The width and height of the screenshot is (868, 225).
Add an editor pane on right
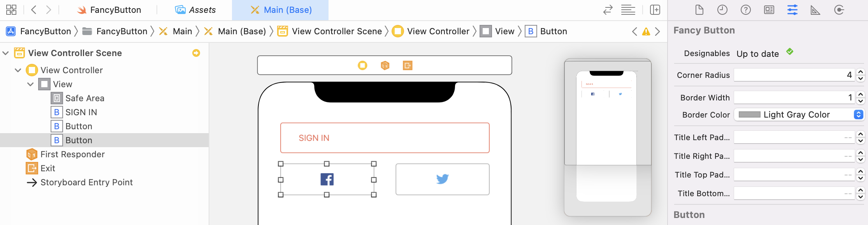pyautogui.click(x=655, y=10)
